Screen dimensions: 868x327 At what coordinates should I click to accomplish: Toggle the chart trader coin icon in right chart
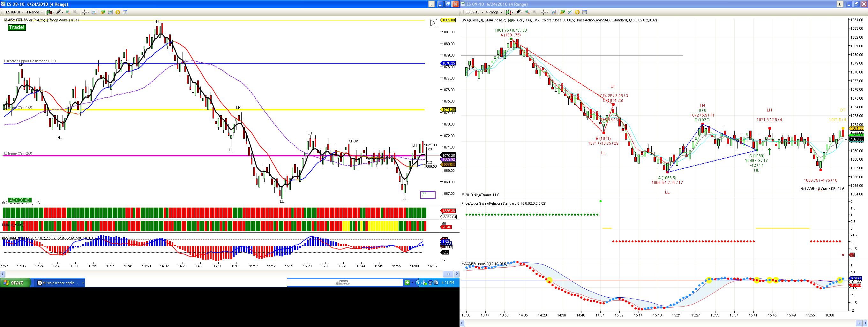pyautogui.click(x=577, y=12)
